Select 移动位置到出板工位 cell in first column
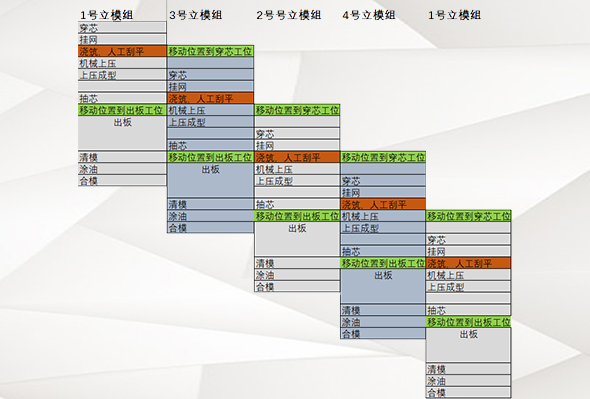590x399 pixels. point(122,110)
